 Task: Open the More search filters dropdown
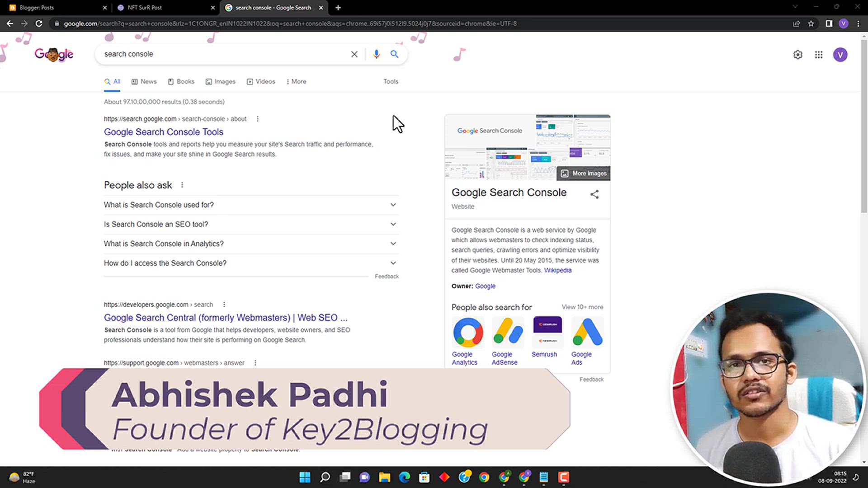click(296, 82)
